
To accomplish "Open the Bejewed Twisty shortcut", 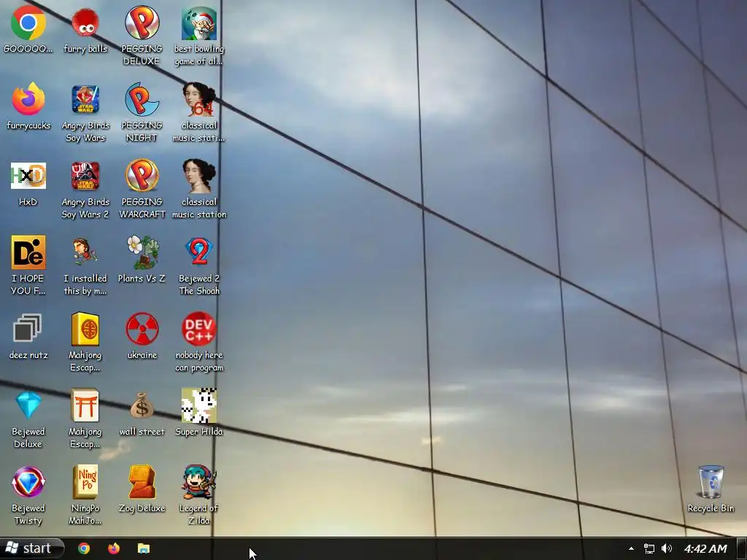I will (28, 482).
